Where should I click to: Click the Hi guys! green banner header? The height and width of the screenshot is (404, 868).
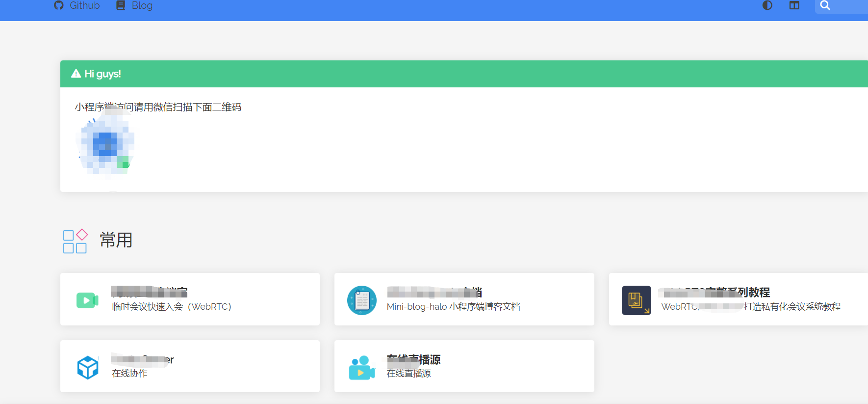[x=441, y=74]
